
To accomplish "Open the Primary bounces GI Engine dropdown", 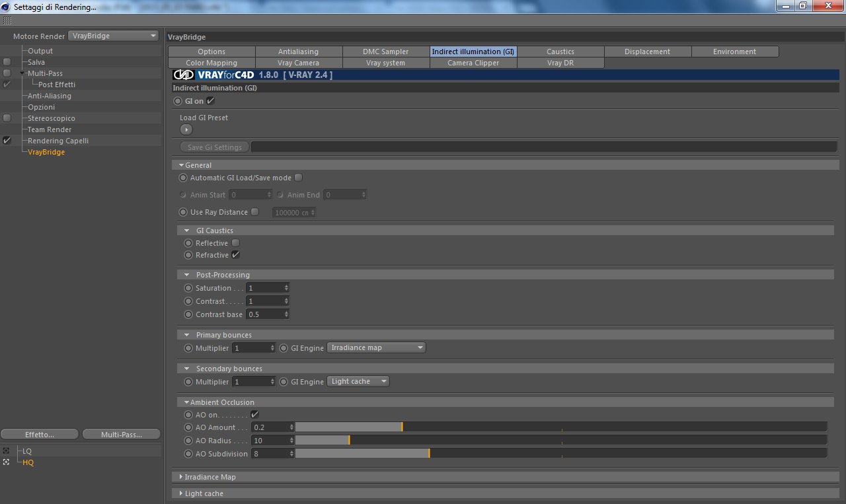I will tap(377, 347).
